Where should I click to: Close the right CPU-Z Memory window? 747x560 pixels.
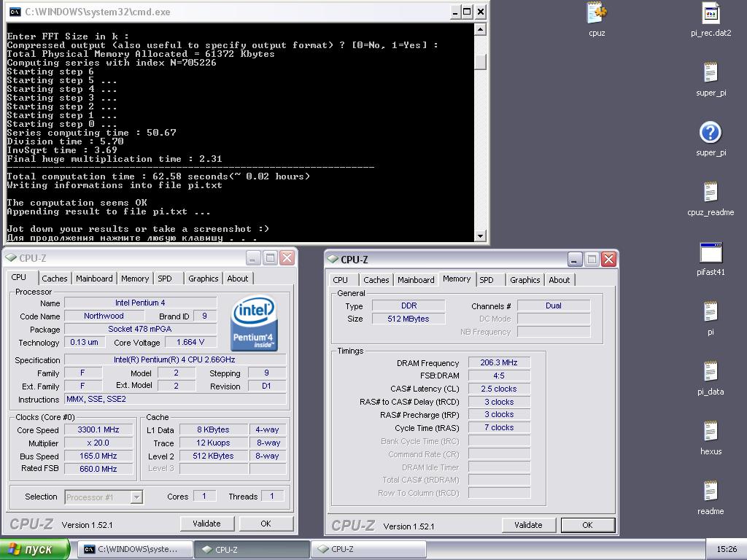pyautogui.click(x=609, y=260)
